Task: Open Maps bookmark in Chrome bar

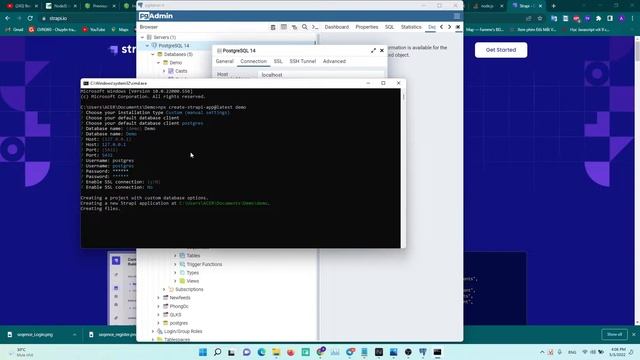Action: 120,29
